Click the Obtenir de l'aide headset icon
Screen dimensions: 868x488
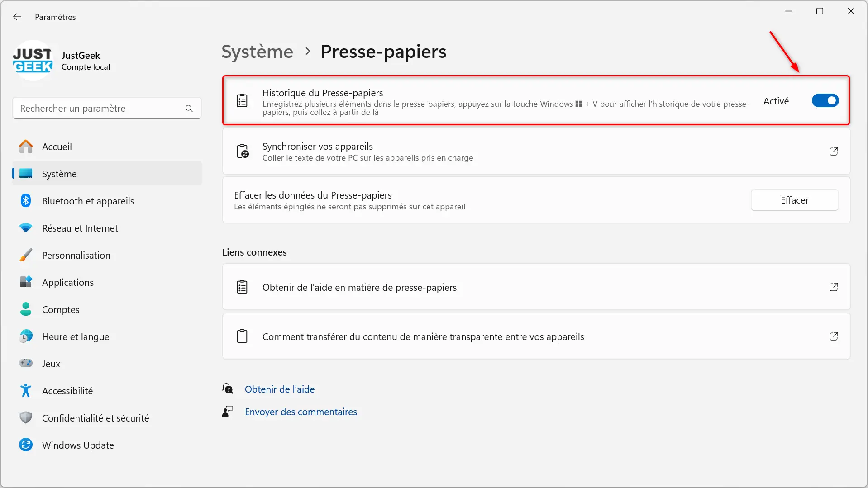(x=228, y=389)
